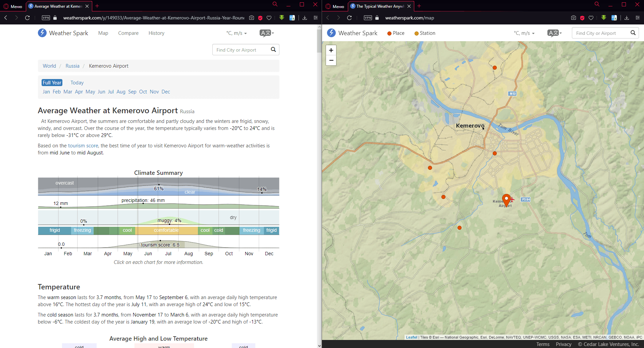644x348 pixels.
Task: Switch to The Typical Weather Anywhere tab
Action: click(x=380, y=6)
